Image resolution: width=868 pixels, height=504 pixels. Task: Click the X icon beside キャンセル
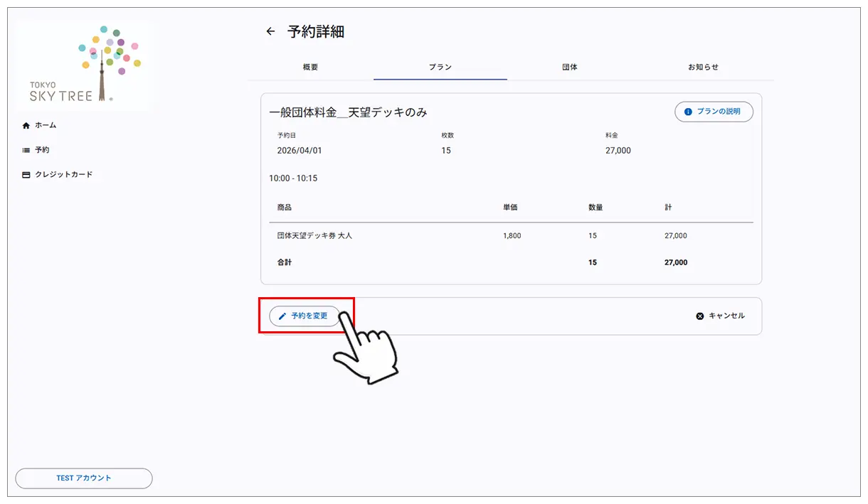(700, 316)
